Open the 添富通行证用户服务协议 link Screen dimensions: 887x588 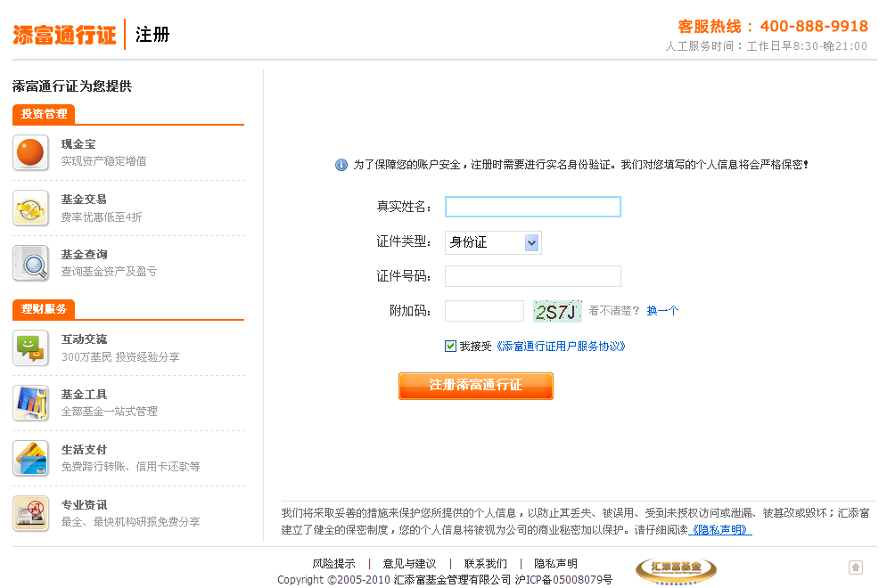click(x=561, y=346)
